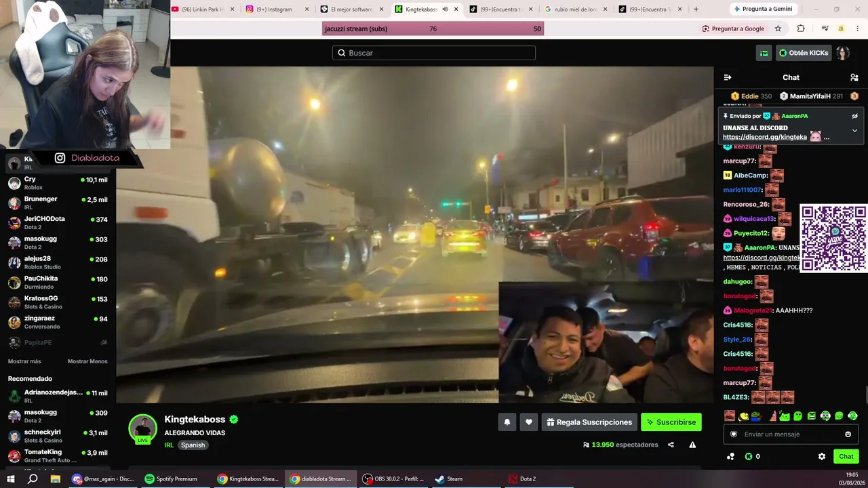Open the browser extensions puzzle icon
The image size is (868, 488).
click(x=801, y=28)
